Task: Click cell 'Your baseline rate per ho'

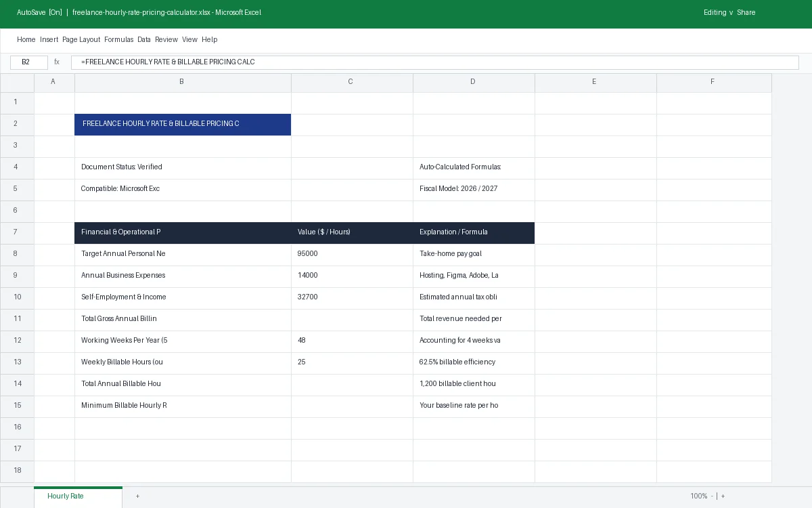Action: 474,406
